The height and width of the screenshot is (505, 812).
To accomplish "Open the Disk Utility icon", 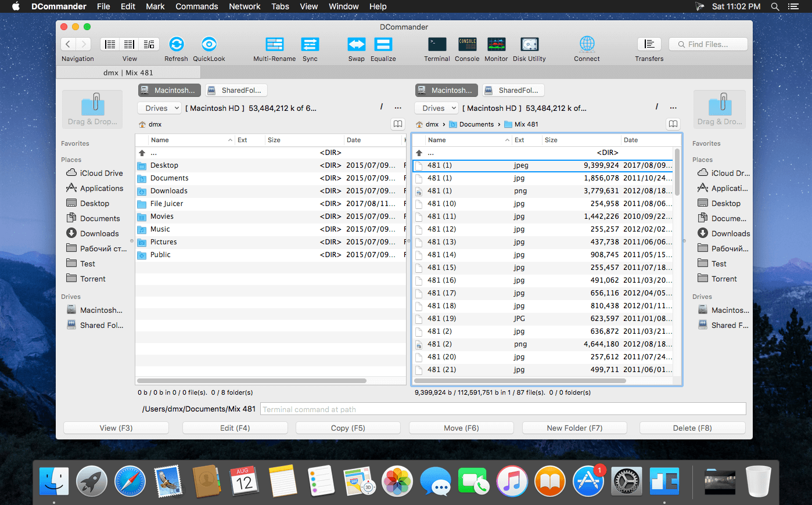I will tap(530, 44).
